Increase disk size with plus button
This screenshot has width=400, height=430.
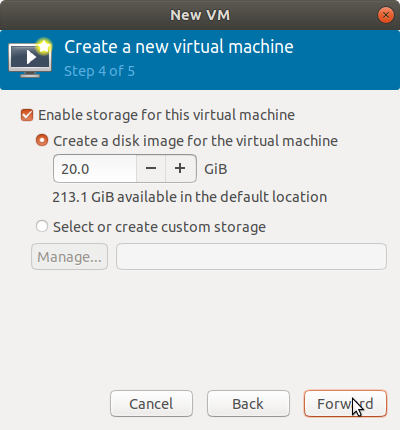pos(180,168)
